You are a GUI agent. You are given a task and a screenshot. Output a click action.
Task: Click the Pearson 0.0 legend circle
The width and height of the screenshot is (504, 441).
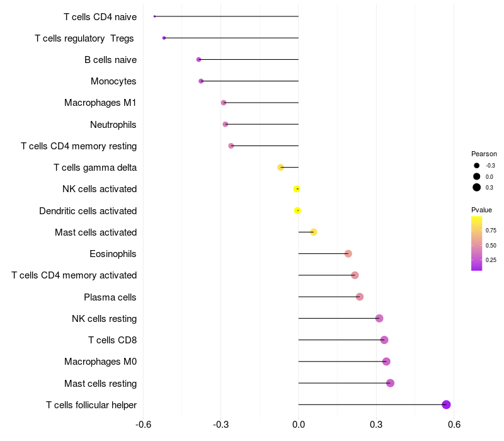tap(477, 176)
